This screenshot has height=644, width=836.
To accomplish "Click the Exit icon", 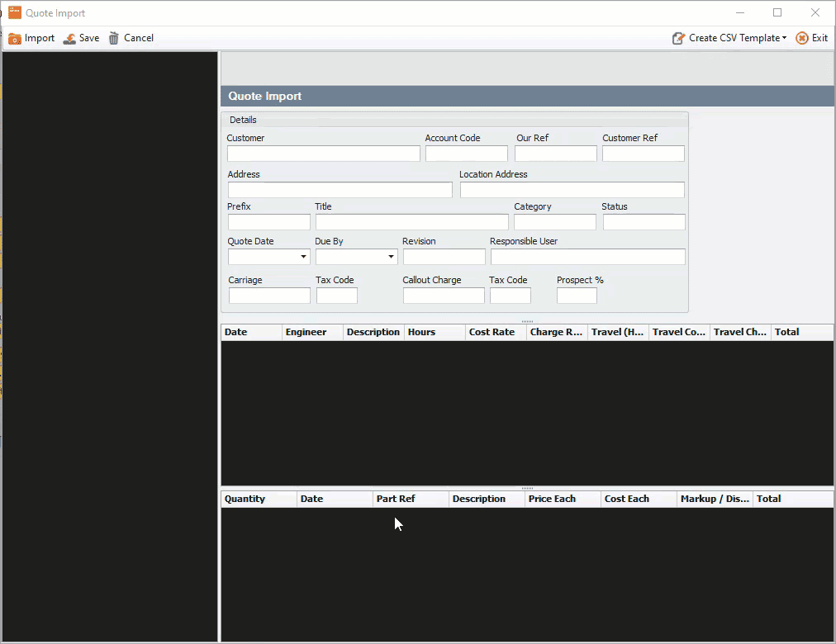I will coord(802,38).
